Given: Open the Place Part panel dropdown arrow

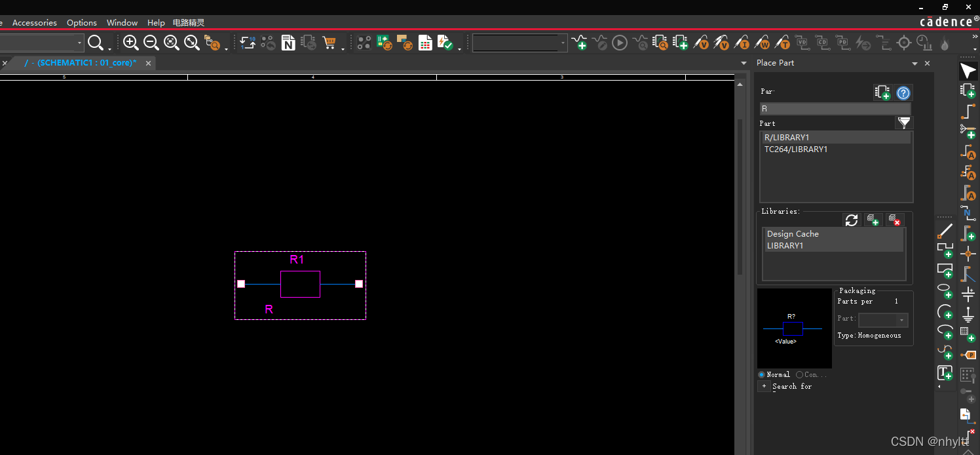Looking at the screenshot, I should (914, 64).
